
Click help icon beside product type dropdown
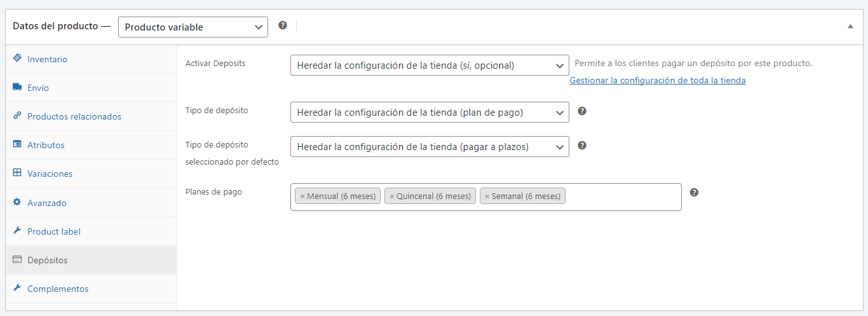283,25
